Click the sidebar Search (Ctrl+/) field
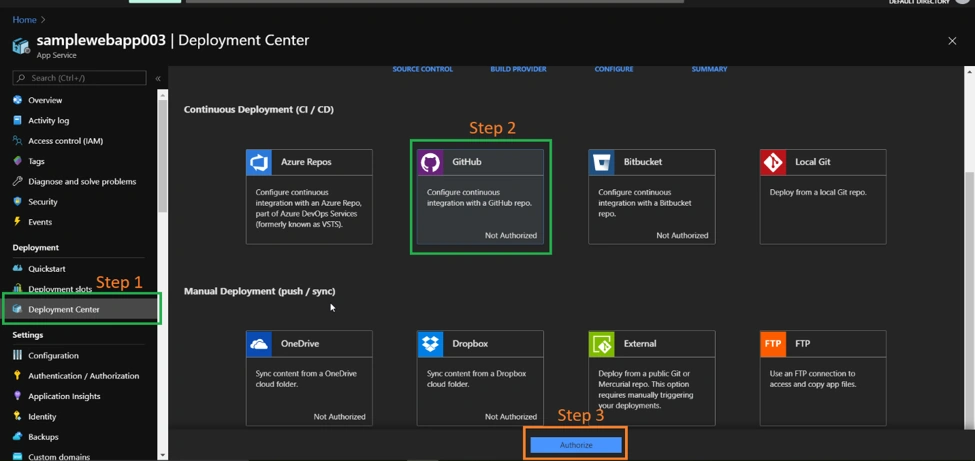This screenshot has width=975, height=461. coord(79,78)
